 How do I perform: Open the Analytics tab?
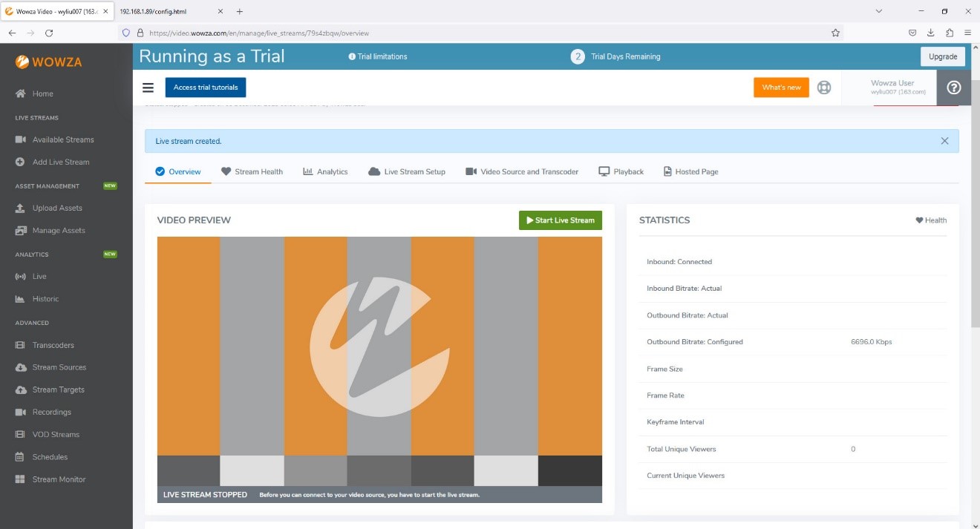325,171
